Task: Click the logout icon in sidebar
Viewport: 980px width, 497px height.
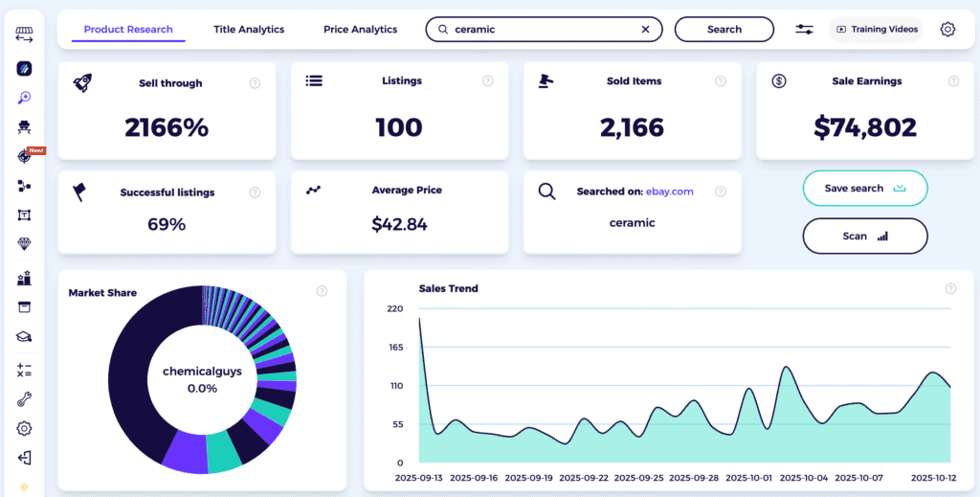Action: coord(24,458)
